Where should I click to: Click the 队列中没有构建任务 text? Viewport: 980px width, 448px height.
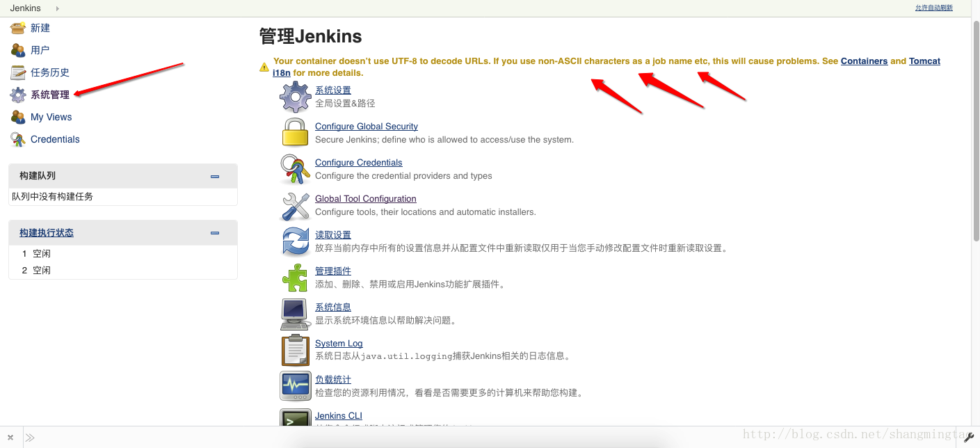(x=52, y=197)
